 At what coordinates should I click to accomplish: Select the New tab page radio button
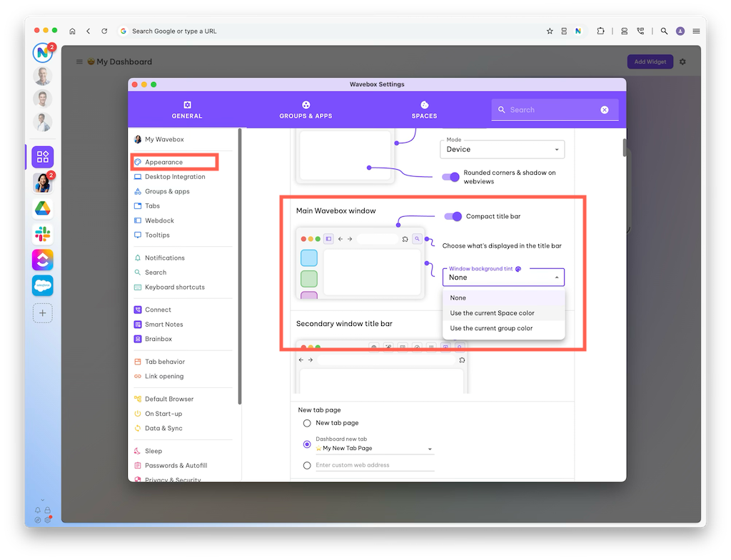pos(307,423)
